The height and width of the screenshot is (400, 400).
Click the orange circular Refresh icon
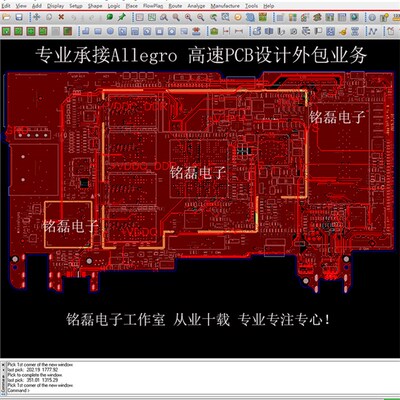pyautogui.click(x=238, y=17)
